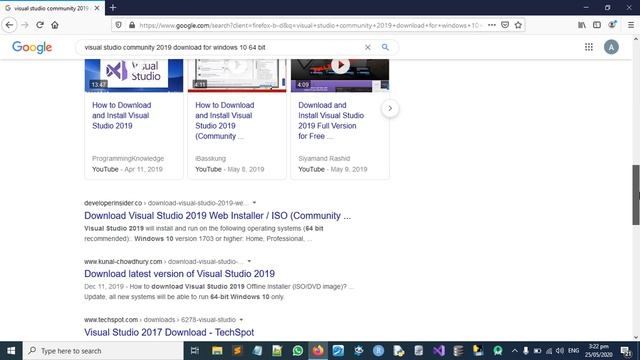The image size is (640, 360).
Task: Click the Firefox address bar URL
Action: click(310, 25)
